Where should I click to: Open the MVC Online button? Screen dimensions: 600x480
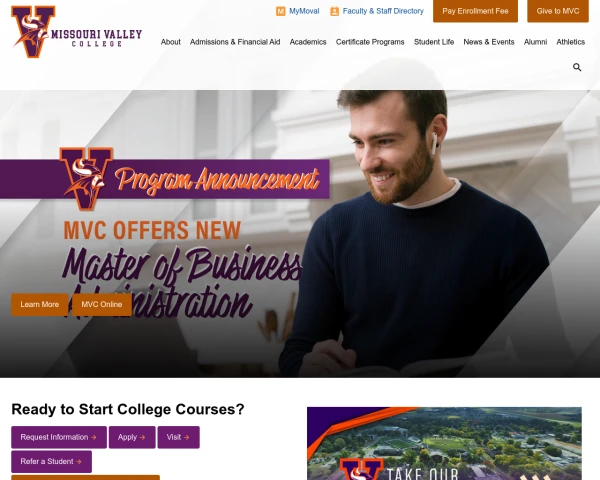tap(102, 305)
